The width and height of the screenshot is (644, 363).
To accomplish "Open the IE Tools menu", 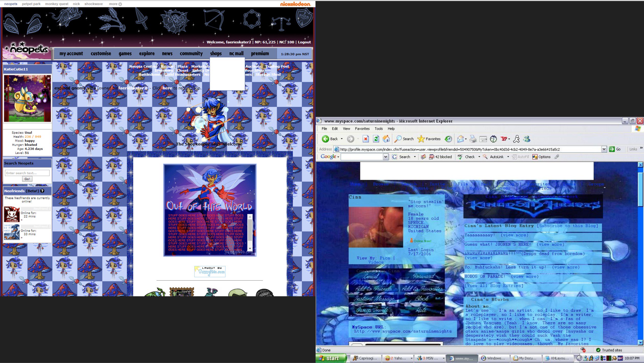I will coord(379,128).
